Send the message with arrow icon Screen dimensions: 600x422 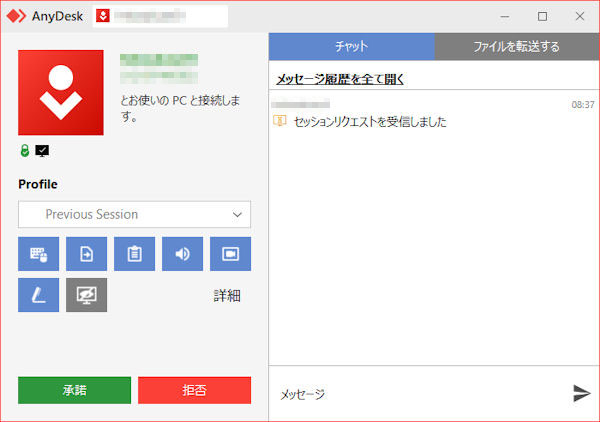tap(582, 393)
